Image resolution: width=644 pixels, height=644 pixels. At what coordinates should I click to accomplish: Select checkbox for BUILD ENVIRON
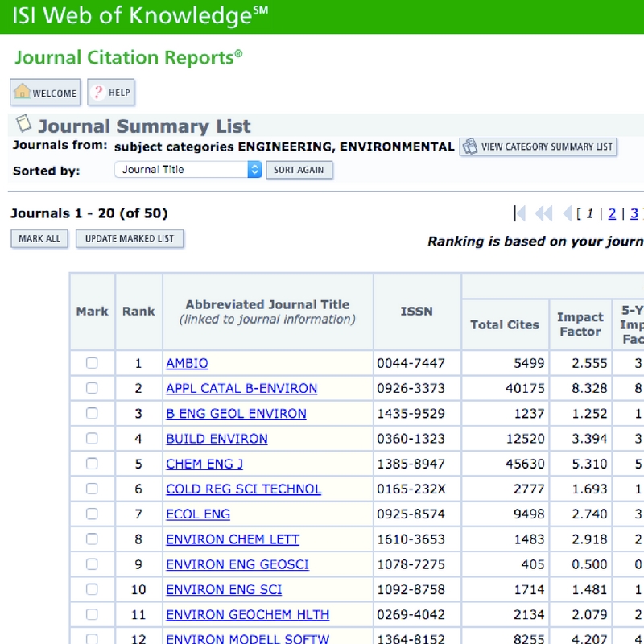click(92, 439)
